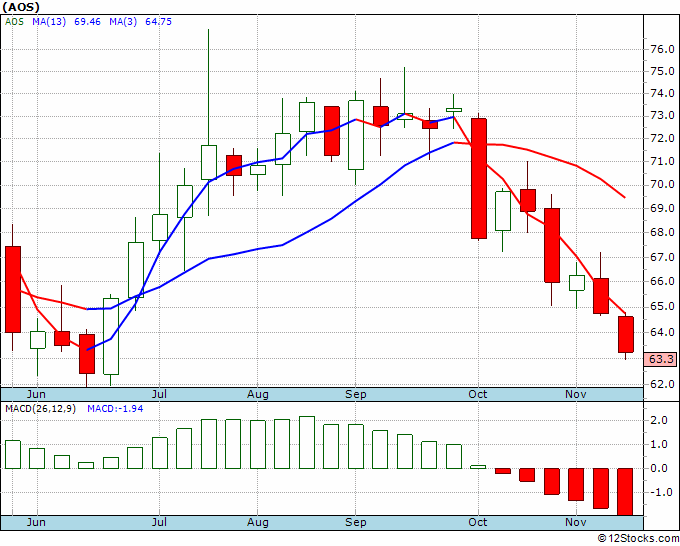Select Jul on the price chart time axis
The height and width of the screenshot is (546, 680).
[x=160, y=394]
